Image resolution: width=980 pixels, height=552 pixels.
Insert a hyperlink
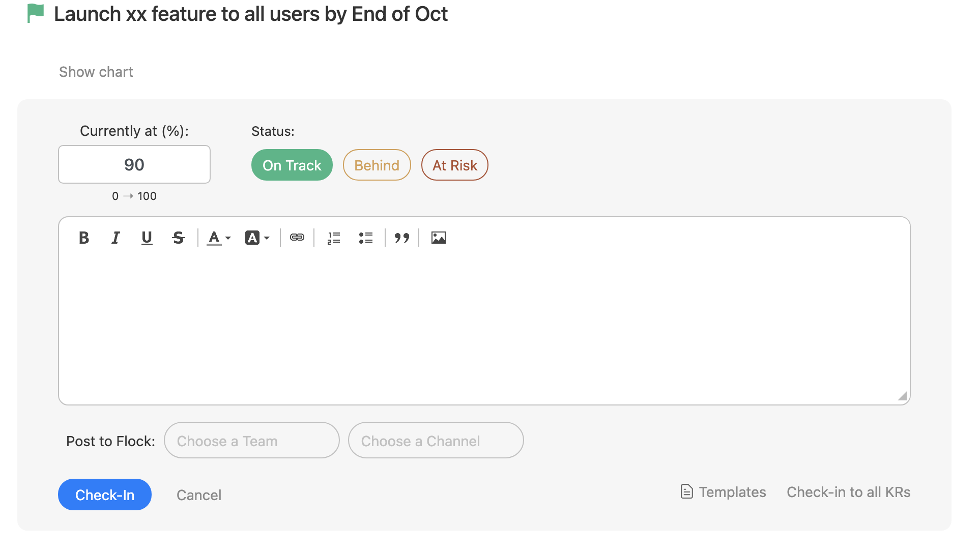297,238
